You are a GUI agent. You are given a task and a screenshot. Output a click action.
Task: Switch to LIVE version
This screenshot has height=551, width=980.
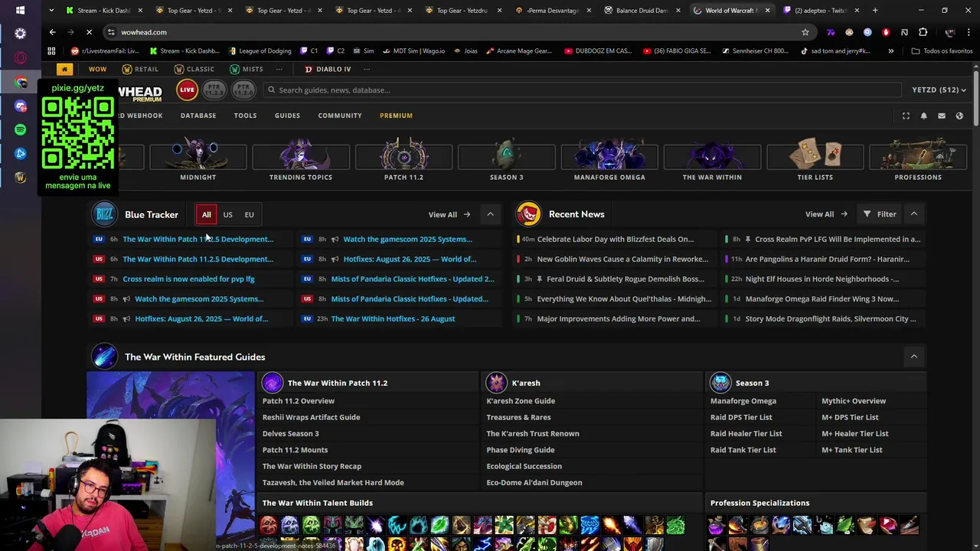187,90
